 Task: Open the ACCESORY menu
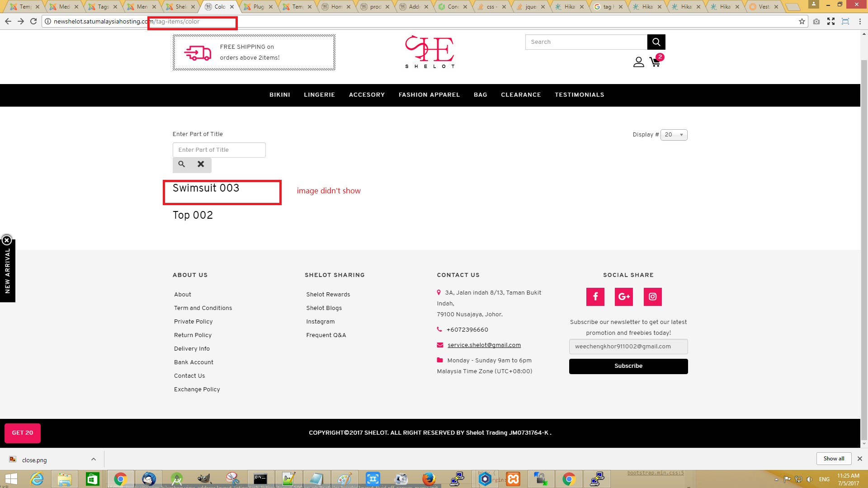click(x=367, y=95)
